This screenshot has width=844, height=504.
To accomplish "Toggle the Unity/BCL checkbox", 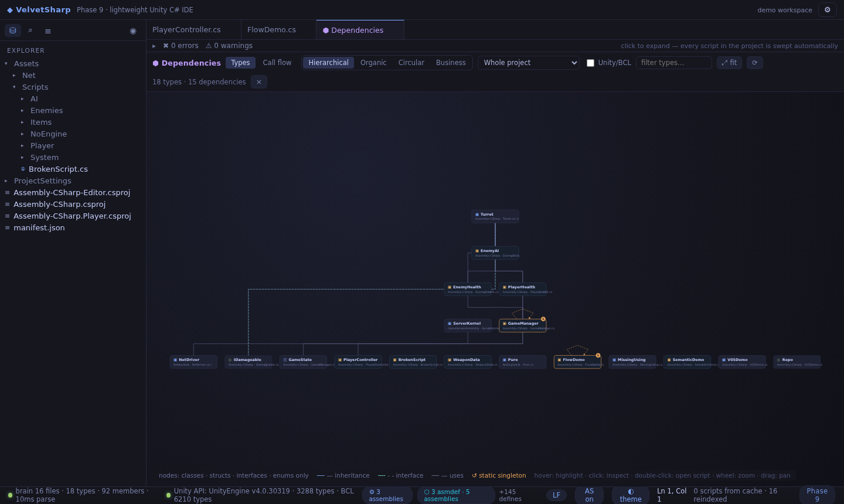I will tap(590, 63).
